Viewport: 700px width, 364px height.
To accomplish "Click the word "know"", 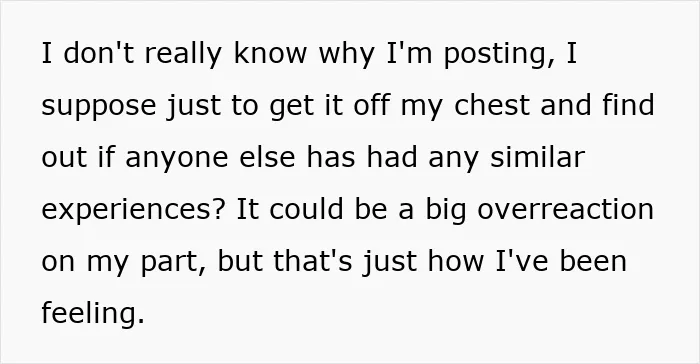I will [x=270, y=53].
